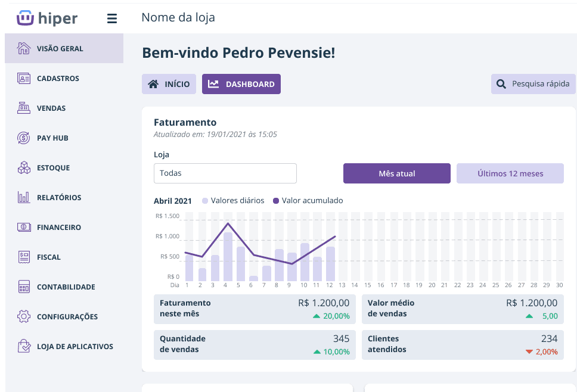The height and width of the screenshot is (392, 577).
Task: Click the day 4 bar in chart
Action: [228, 257]
